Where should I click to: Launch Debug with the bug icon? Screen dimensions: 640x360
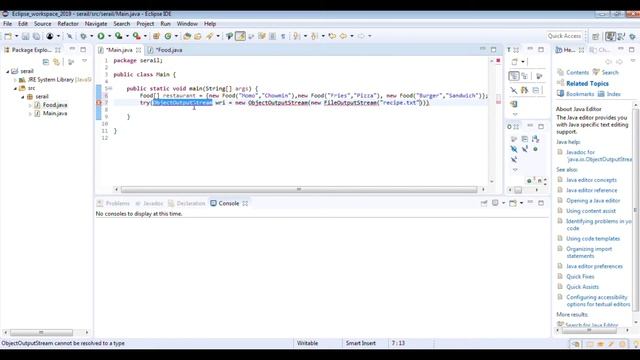[83, 36]
